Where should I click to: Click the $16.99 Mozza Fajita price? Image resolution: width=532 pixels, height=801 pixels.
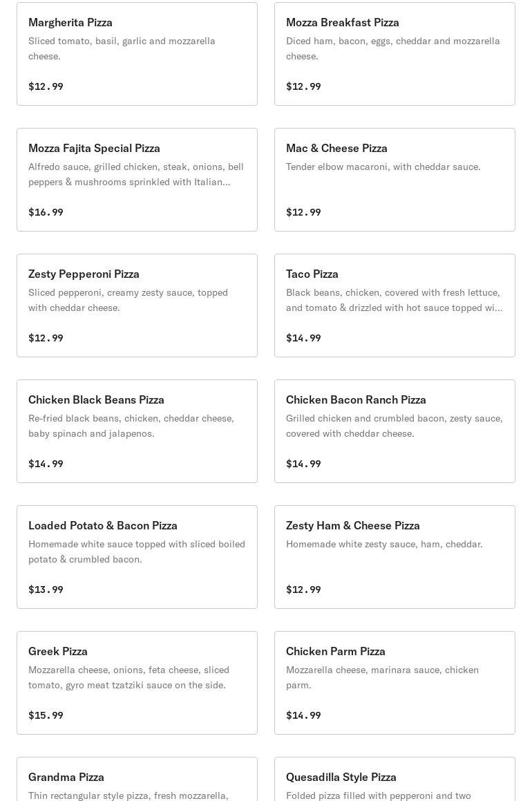[x=46, y=212]
